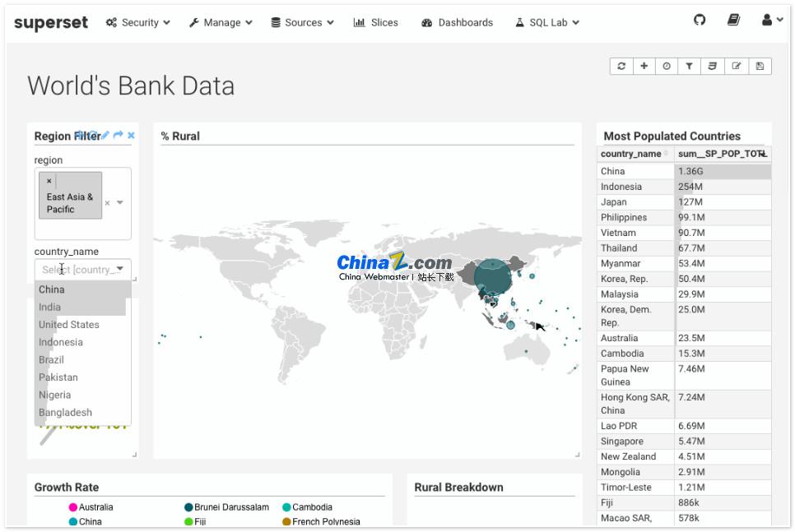Open the Slices menu item
This screenshot has width=795, height=532.
[x=376, y=23]
